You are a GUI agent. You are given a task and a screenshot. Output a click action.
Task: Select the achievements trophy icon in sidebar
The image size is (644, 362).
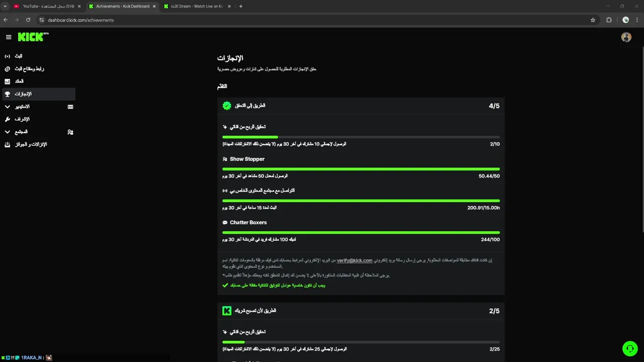click(7, 94)
